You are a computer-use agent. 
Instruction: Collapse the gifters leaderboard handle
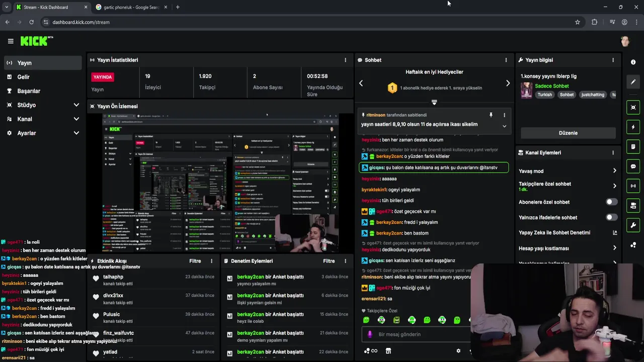[434, 102]
